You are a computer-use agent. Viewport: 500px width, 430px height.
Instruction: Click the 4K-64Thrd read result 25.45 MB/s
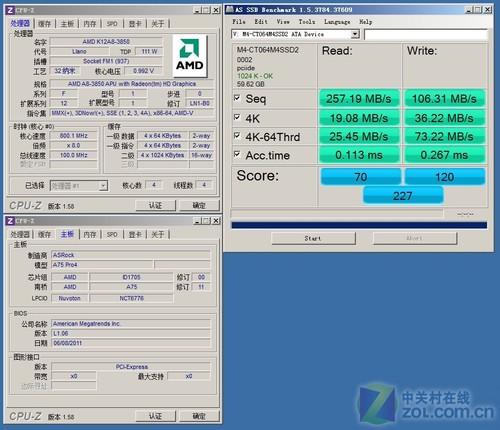point(359,136)
